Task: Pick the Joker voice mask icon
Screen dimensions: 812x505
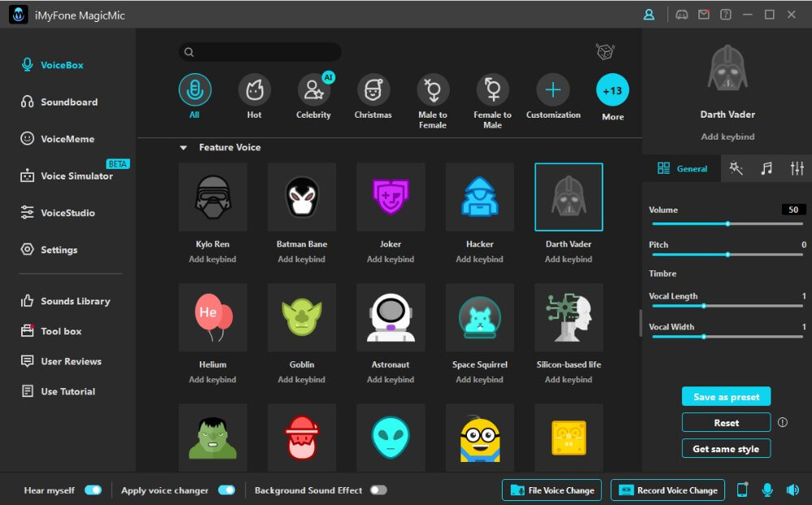Action: pyautogui.click(x=391, y=196)
